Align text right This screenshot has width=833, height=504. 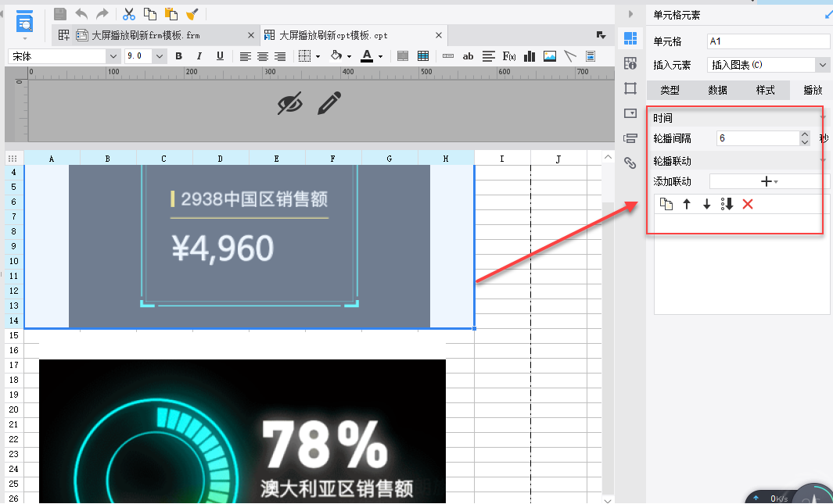coord(280,56)
